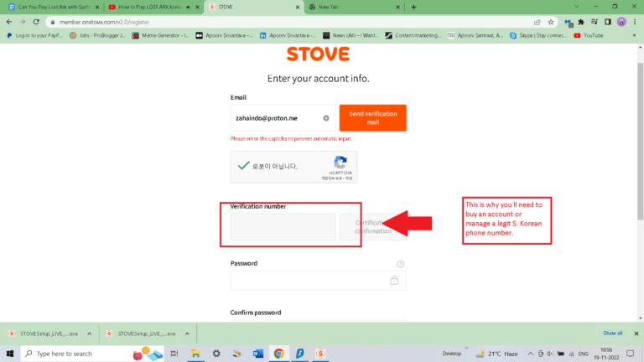
Task: Close the New Tab tab
Action: coord(397,7)
